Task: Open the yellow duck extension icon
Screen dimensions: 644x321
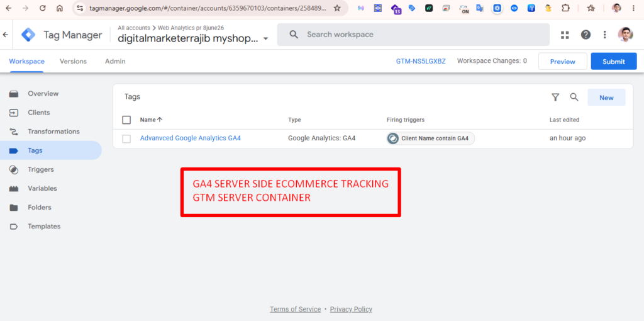Action: [548, 8]
